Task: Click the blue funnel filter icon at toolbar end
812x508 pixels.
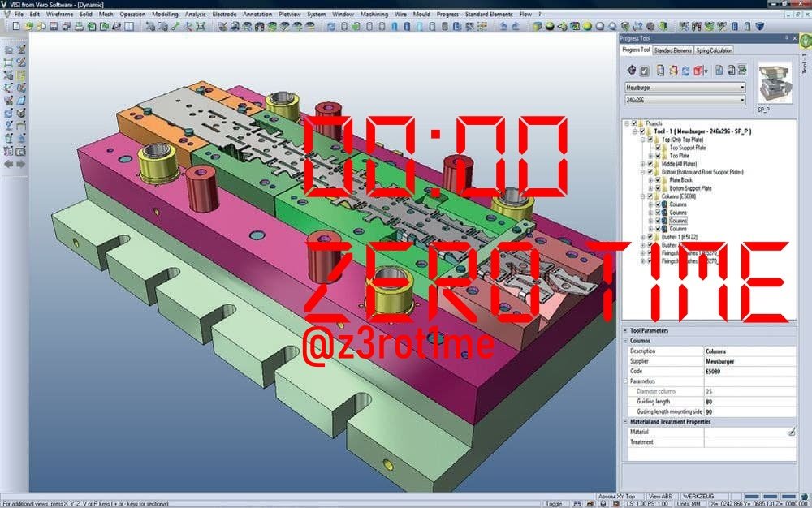Action: click(760, 26)
